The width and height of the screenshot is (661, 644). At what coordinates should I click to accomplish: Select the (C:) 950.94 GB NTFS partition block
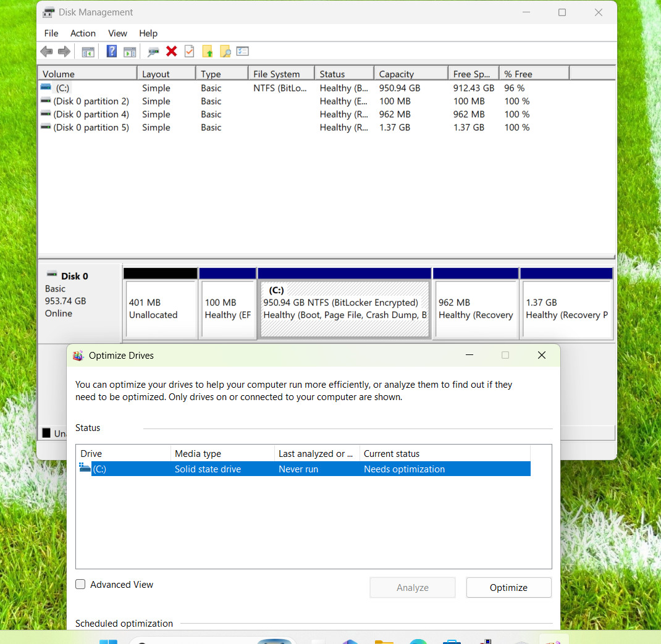coord(345,308)
